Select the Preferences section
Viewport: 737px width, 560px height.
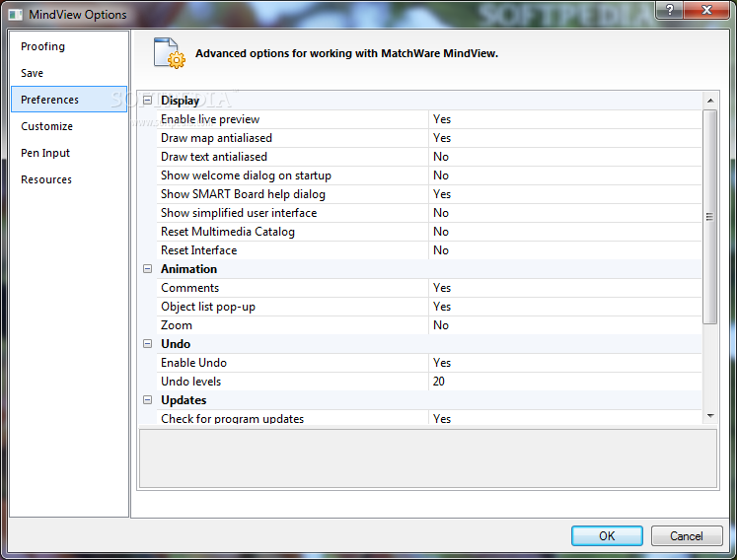69,100
